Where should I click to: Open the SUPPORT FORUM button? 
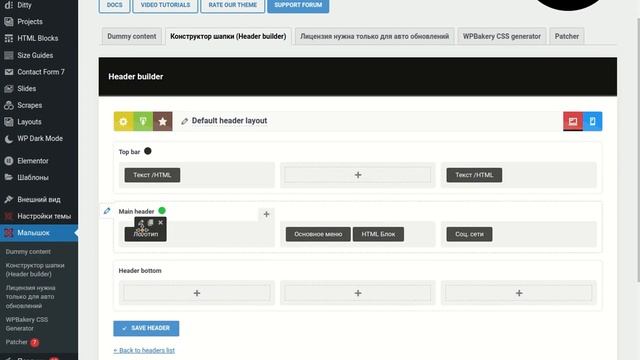click(x=298, y=5)
